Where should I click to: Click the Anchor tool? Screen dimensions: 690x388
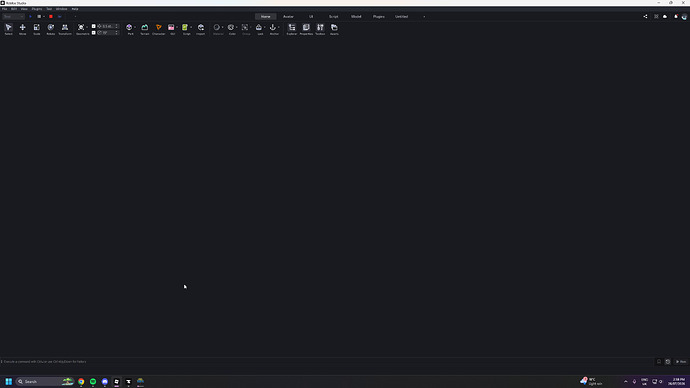[x=273, y=29]
